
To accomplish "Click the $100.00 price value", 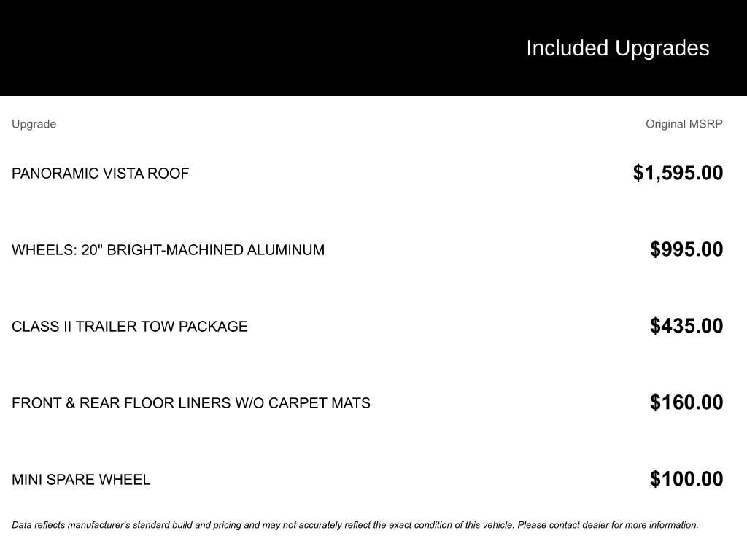I will (x=686, y=479).
